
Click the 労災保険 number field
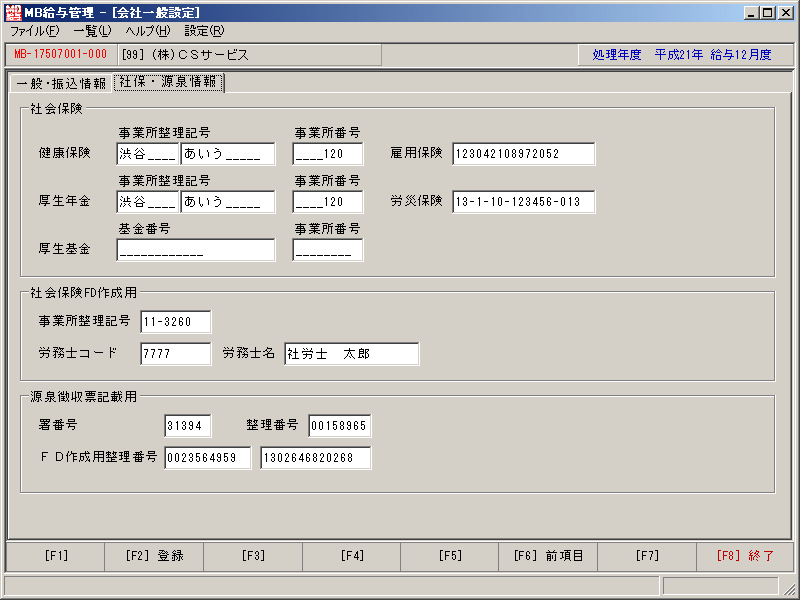coord(523,202)
